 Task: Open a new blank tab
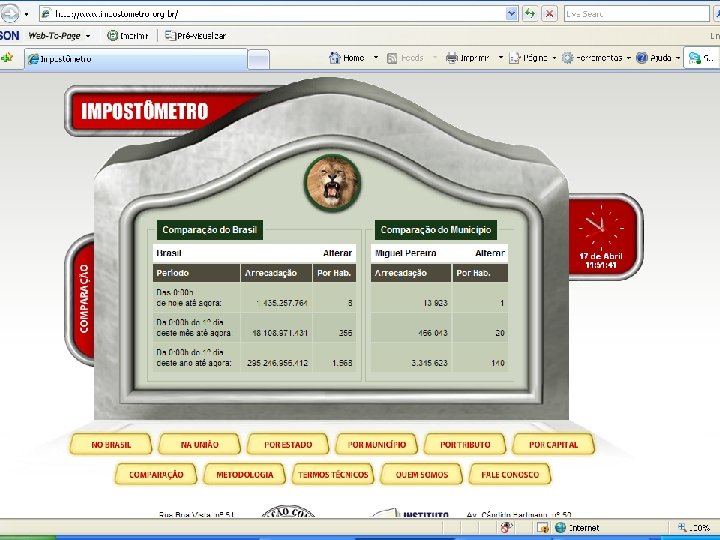point(259,60)
